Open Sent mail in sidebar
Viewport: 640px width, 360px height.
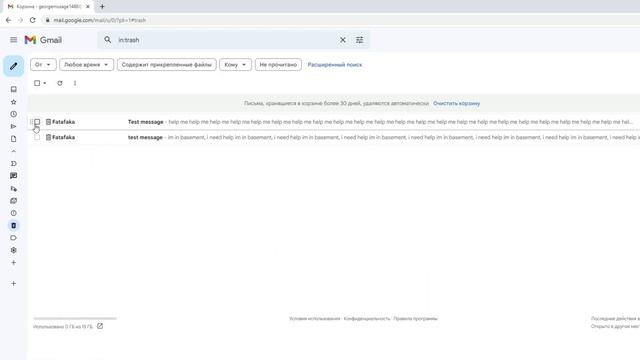[x=13, y=127]
